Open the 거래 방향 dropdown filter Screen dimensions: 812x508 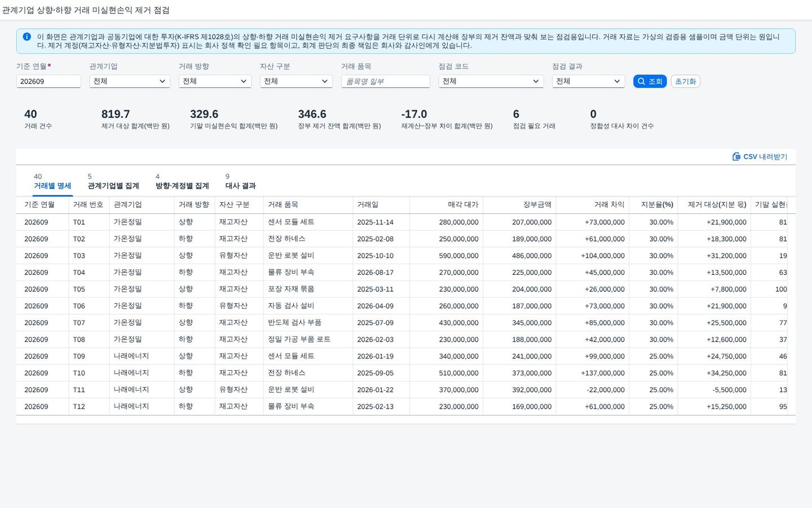tap(215, 81)
